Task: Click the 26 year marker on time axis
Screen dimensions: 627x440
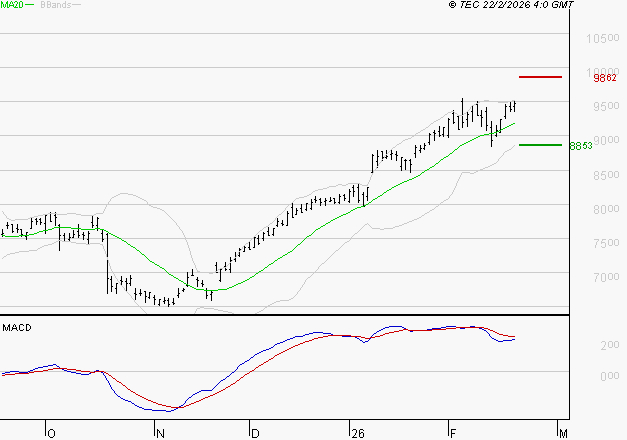Action: [358, 434]
